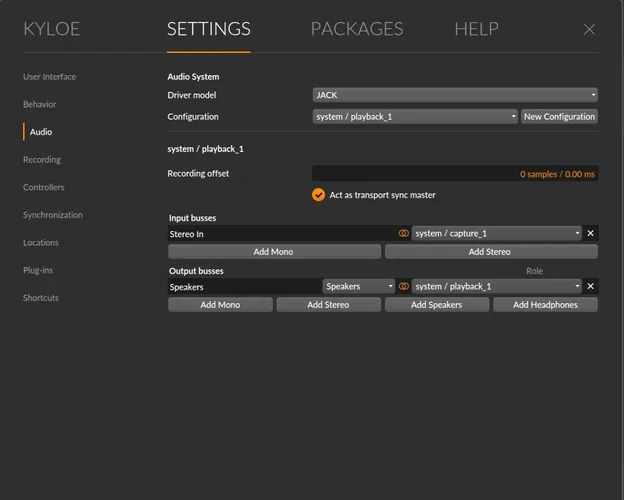Viewport: 624px width, 500px height.
Task: Adjust the Recording offset value field
Action: point(455,174)
